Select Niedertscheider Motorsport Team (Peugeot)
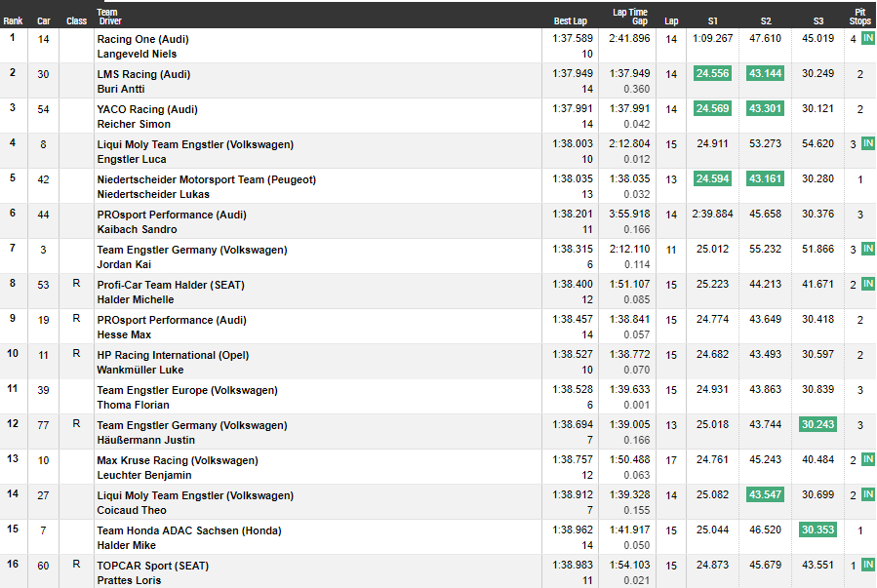Viewport: 877px width, 588px height. [207, 180]
